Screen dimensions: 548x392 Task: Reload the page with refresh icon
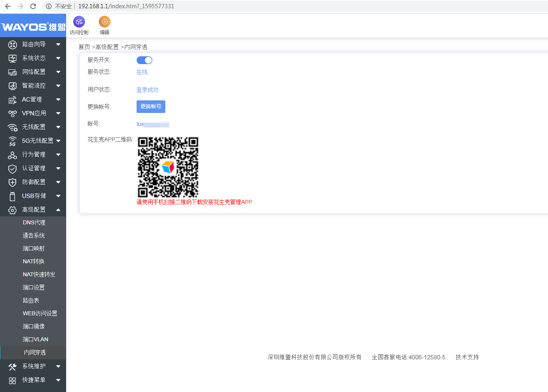pos(33,6)
